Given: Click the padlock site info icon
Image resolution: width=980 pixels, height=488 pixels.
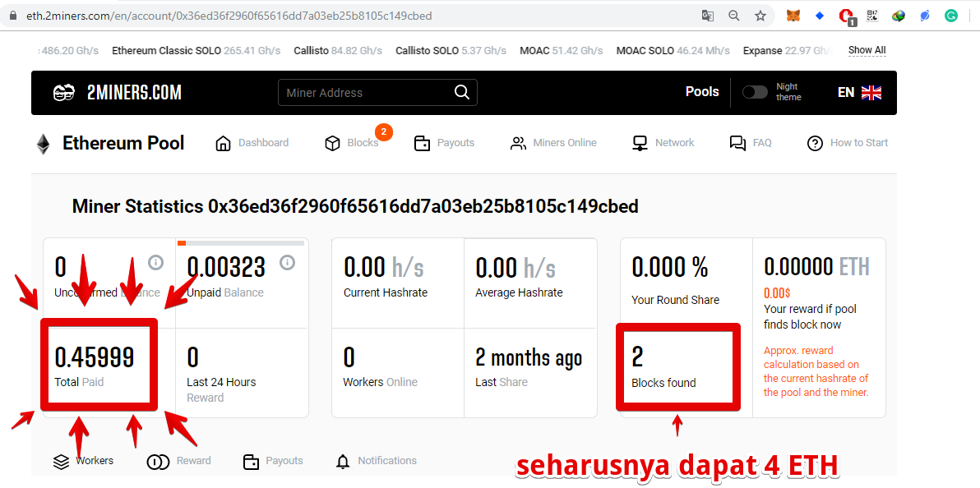Looking at the screenshot, I should click(12, 16).
